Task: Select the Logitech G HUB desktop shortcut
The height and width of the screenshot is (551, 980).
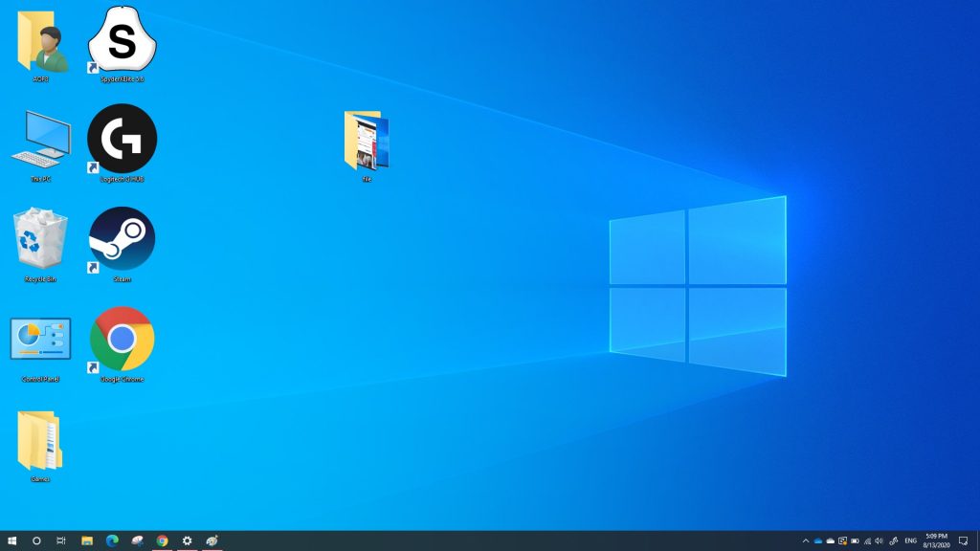Action: [122, 143]
